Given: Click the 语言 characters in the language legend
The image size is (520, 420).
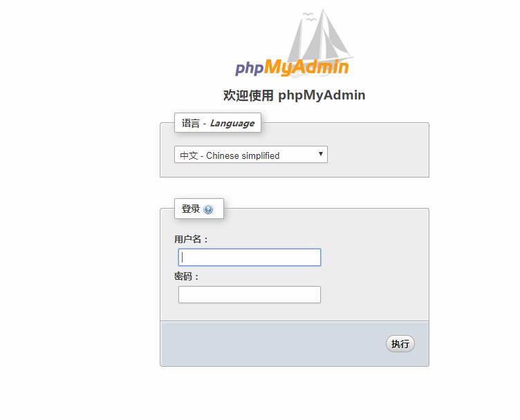Looking at the screenshot, I should click(x=191, y=123).
